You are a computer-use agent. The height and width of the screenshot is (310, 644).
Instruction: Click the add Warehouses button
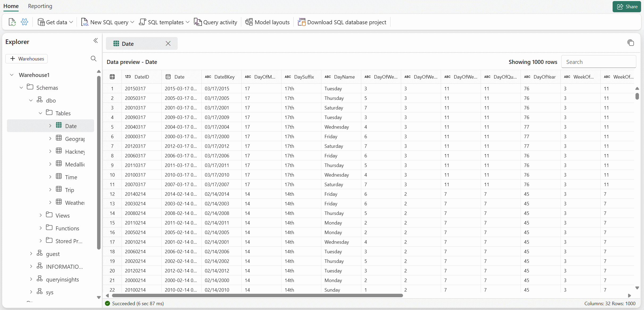27,59
